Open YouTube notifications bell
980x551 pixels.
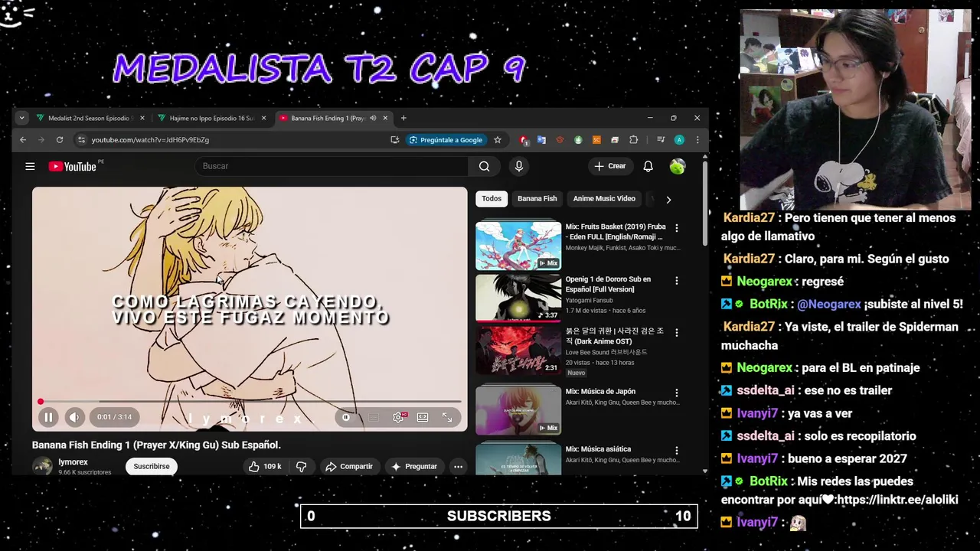pos(648,166)
